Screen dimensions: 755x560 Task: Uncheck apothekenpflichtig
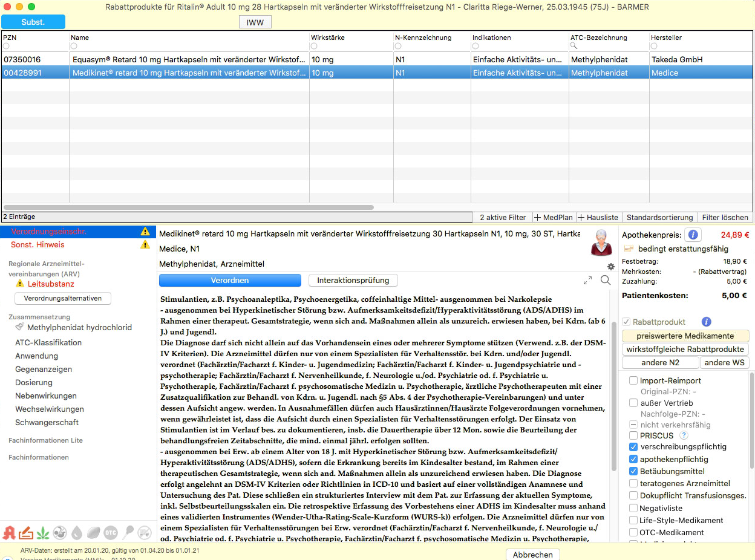pyautogui.click(x=633, y=459)
